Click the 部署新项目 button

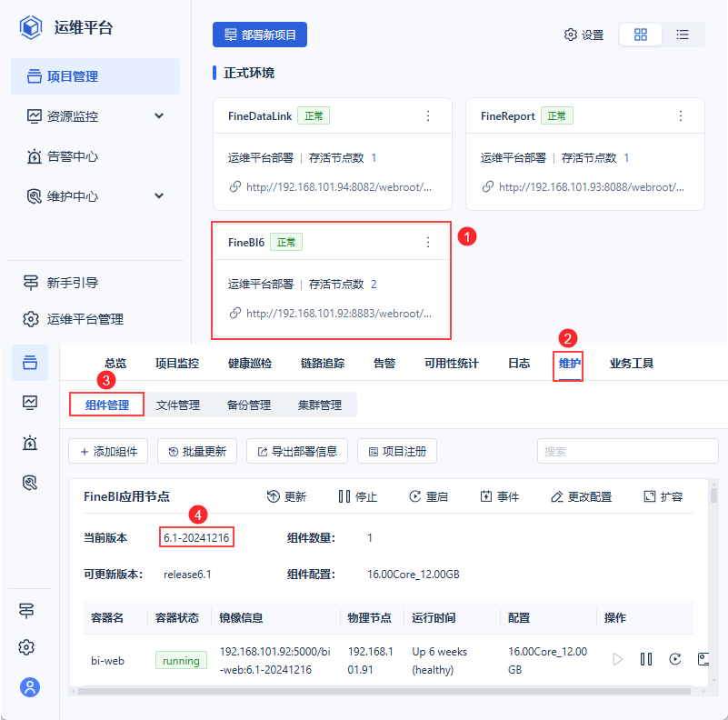point(260,35)
